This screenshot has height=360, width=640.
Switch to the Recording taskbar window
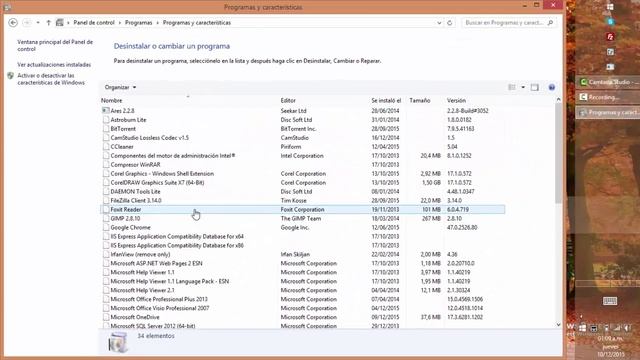click(608, 97)
